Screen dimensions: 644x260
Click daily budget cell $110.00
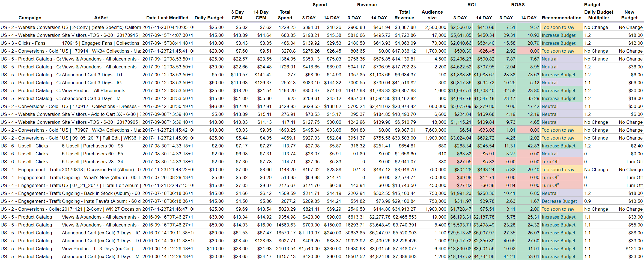click(215, 249)
